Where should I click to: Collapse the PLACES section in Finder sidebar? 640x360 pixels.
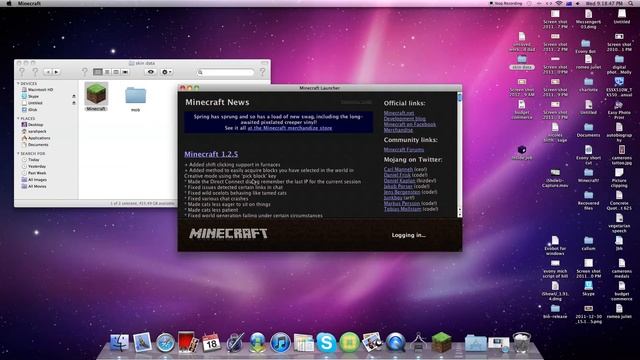18,118
